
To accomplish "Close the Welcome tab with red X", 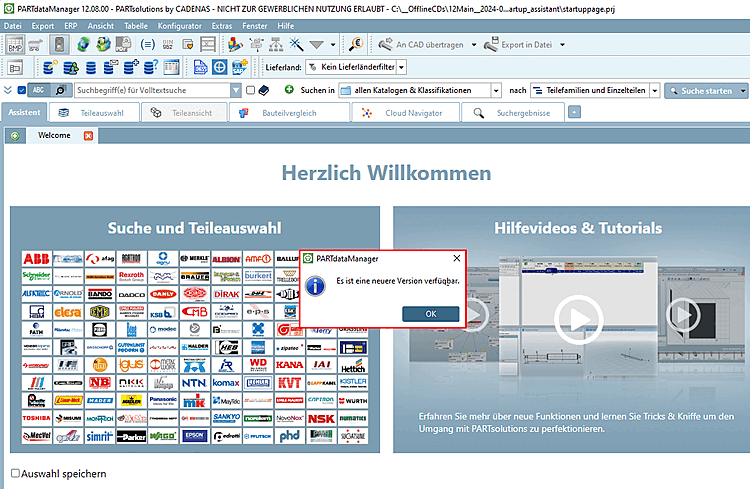I will pyautogui.click(x=88, y=136).
